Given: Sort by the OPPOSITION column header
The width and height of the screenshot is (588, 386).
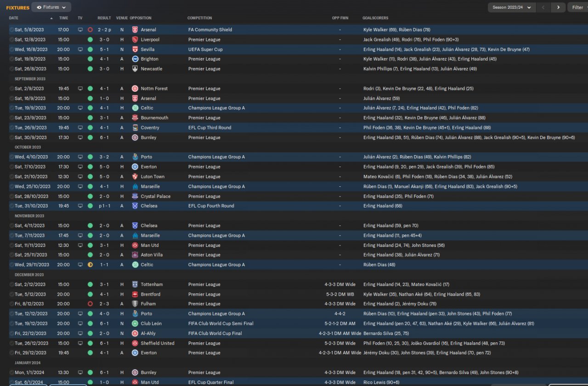Looking at the screenshot, I should point(141,18).
